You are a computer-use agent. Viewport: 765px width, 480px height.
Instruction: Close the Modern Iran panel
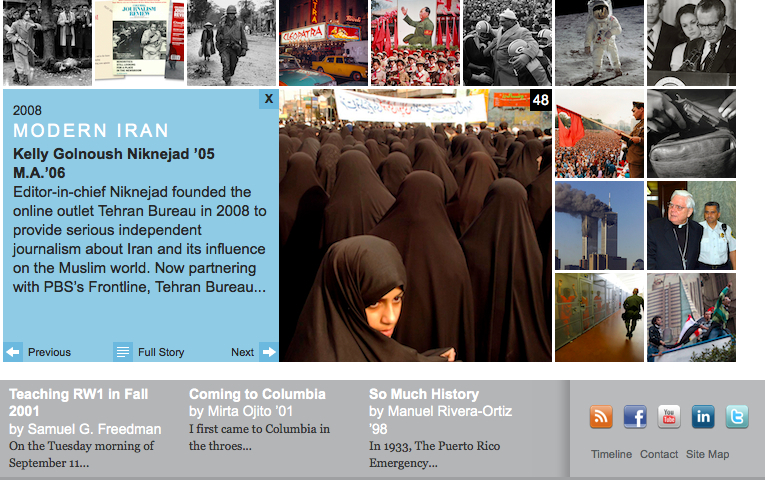(269, 99)
